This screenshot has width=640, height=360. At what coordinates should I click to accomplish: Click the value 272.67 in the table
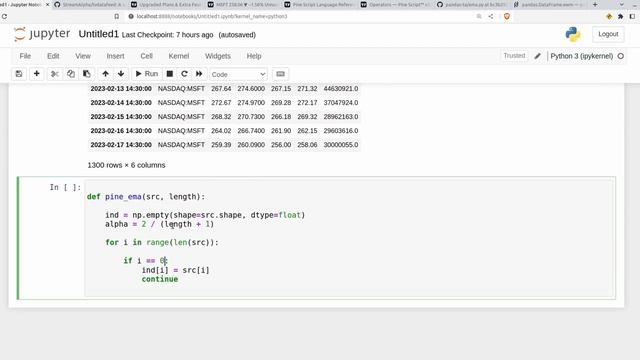pyautogui.click(x=221, y=103)
